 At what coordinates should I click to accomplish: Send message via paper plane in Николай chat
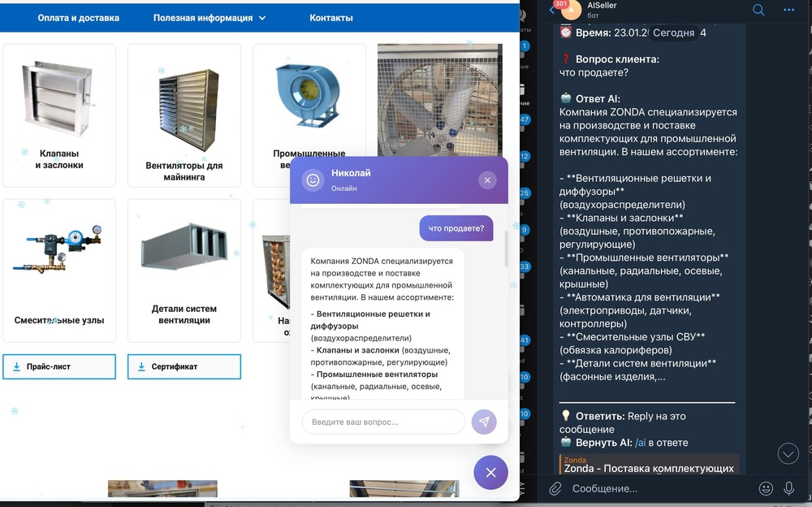click(x=484, y=422)
